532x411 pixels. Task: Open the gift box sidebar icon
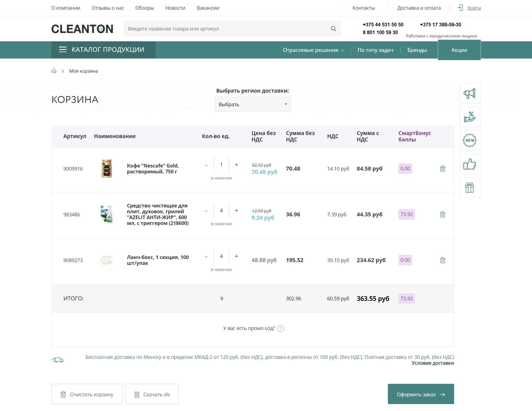pos(470,188)
